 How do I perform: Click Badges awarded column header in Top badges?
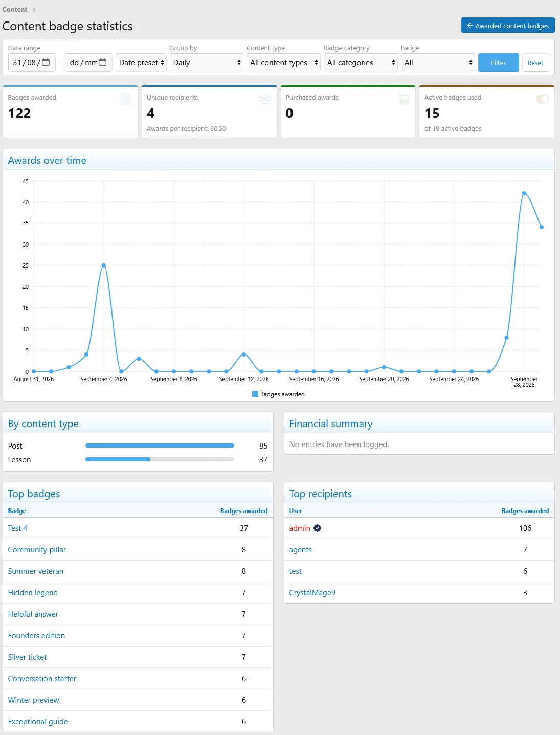(244, 511)
